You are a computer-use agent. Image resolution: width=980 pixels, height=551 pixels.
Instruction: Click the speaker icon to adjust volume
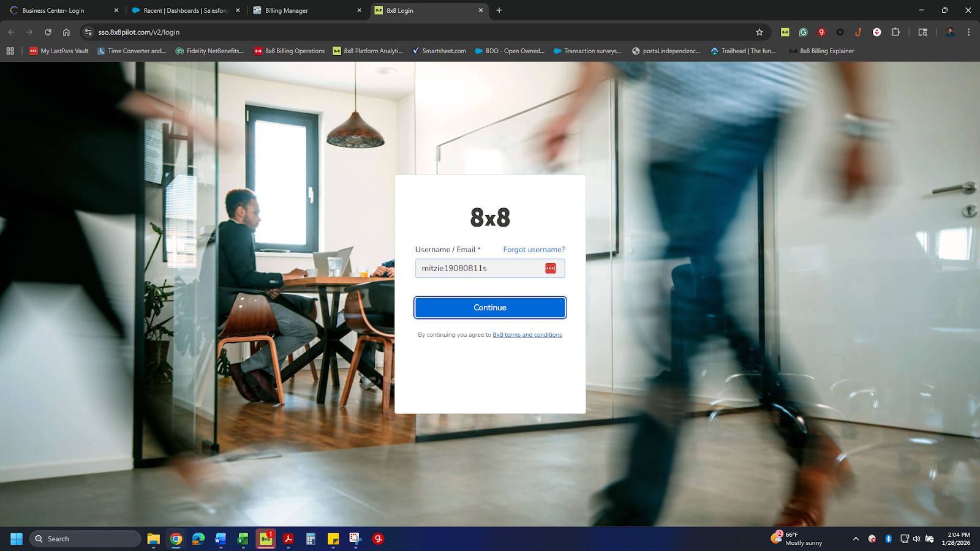coord(917,539)
